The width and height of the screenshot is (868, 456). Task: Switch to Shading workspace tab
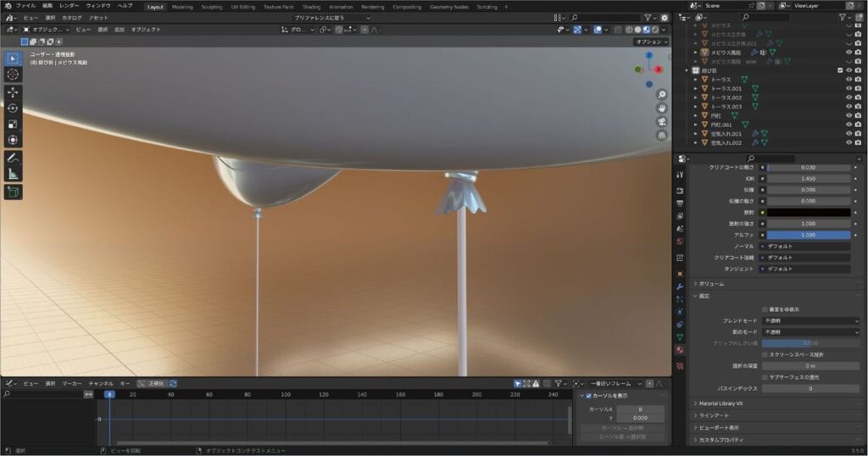[x=311, y=7]
